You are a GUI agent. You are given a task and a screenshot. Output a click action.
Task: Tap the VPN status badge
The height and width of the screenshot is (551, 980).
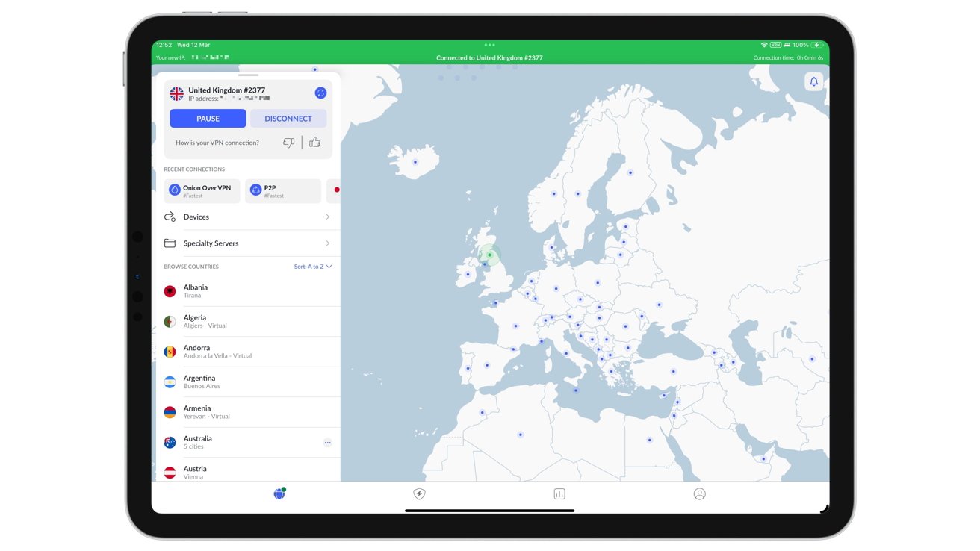click(775, 45)
